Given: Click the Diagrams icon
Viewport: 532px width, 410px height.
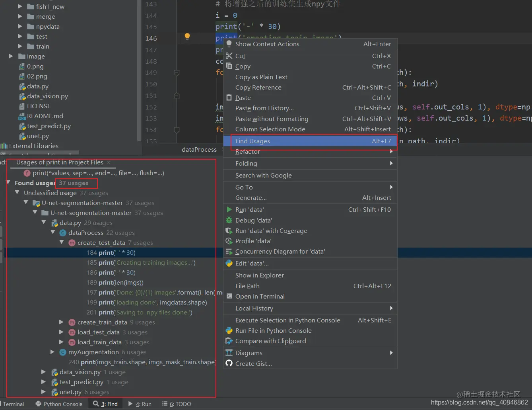Looking at the screenshot, I should pos(229,353).
